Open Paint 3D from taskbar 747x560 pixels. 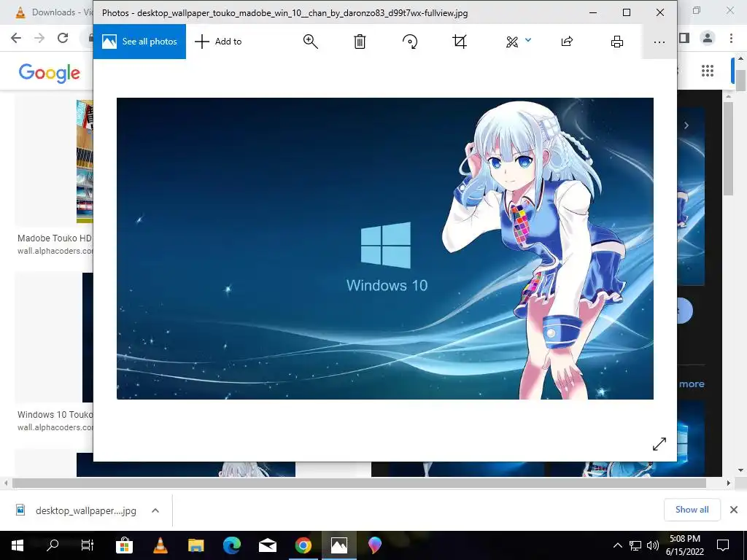coord(375,545)
